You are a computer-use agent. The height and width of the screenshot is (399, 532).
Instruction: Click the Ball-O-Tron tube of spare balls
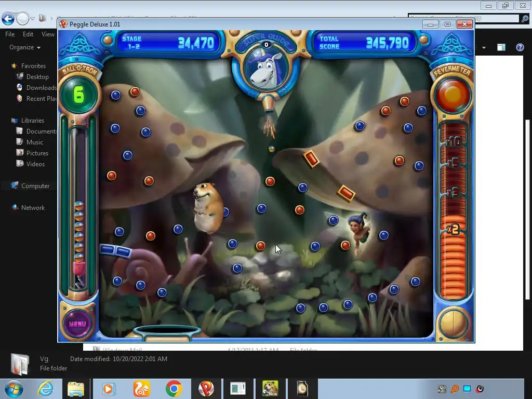click(79, 209)
